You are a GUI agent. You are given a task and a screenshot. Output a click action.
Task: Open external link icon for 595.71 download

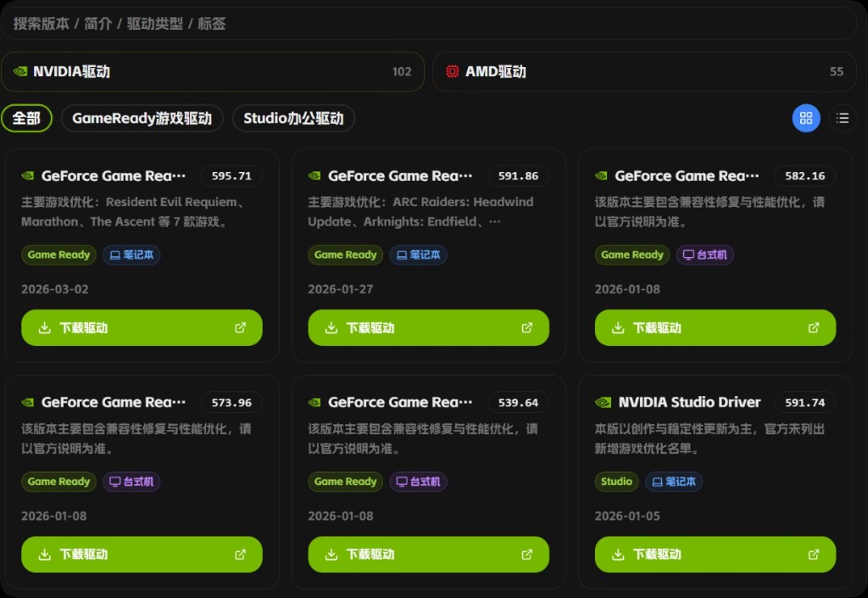coord(240,327)
